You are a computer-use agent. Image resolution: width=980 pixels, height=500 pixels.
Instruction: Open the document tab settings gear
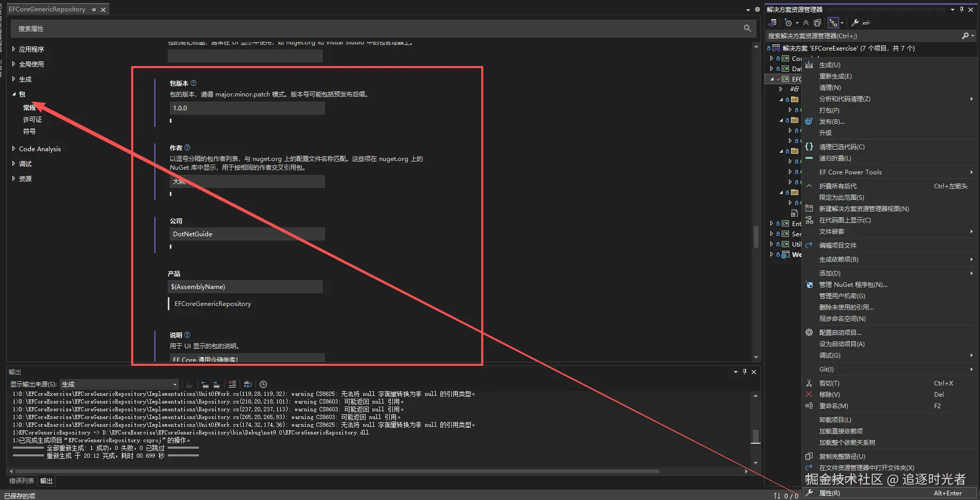757,9
